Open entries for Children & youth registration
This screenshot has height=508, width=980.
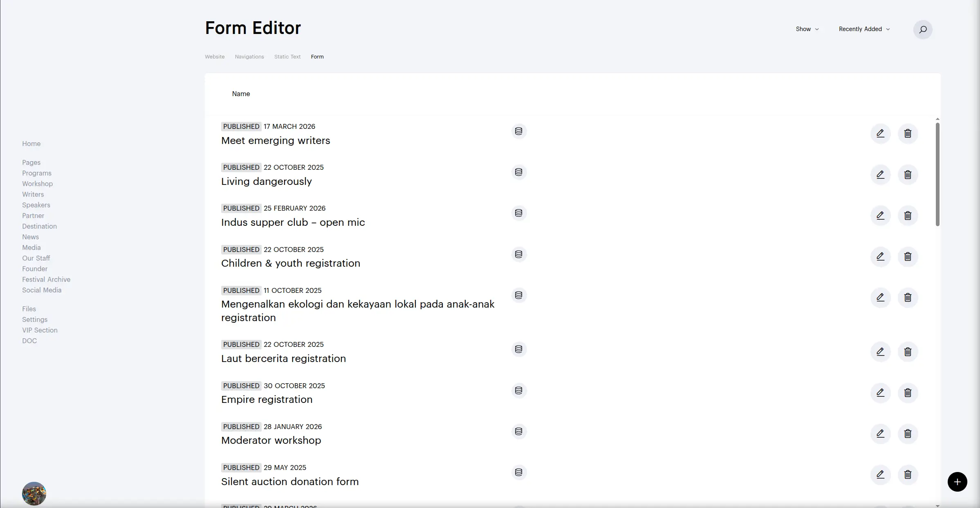pyautogui.click(x=518, y=254)
